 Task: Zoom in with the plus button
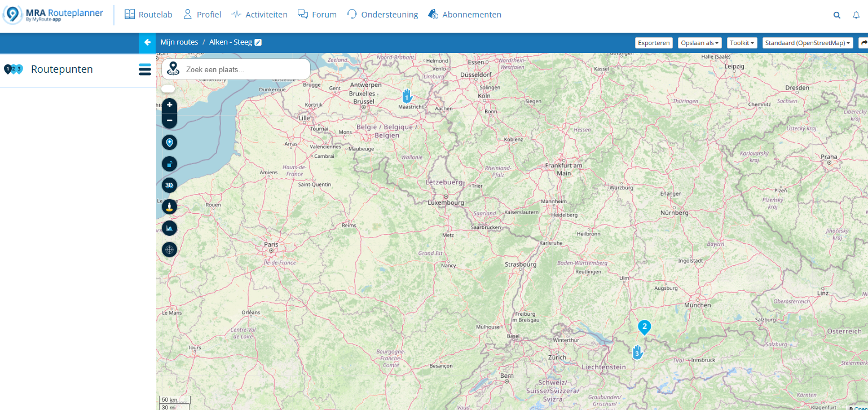pos(169,105)
